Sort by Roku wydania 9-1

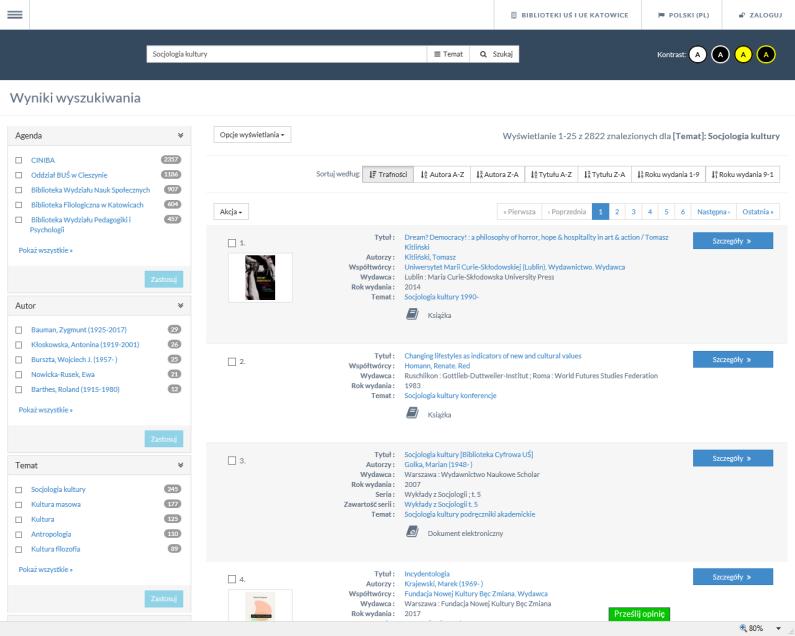[x=742, y=174]
